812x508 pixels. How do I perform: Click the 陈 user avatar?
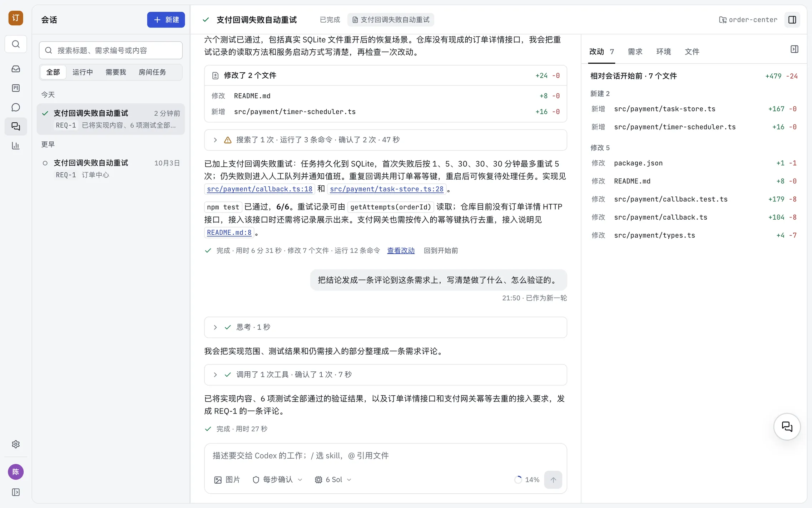(x=16, y=472)
